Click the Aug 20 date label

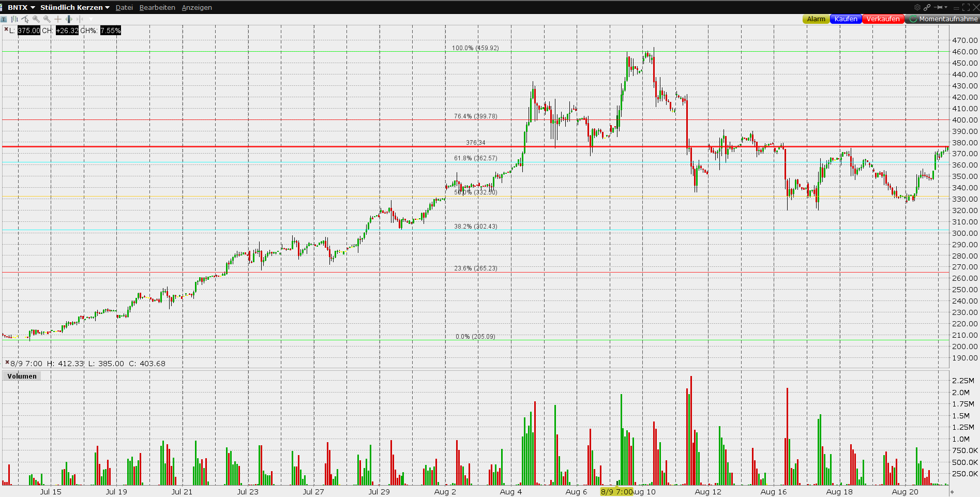[905, 492]
